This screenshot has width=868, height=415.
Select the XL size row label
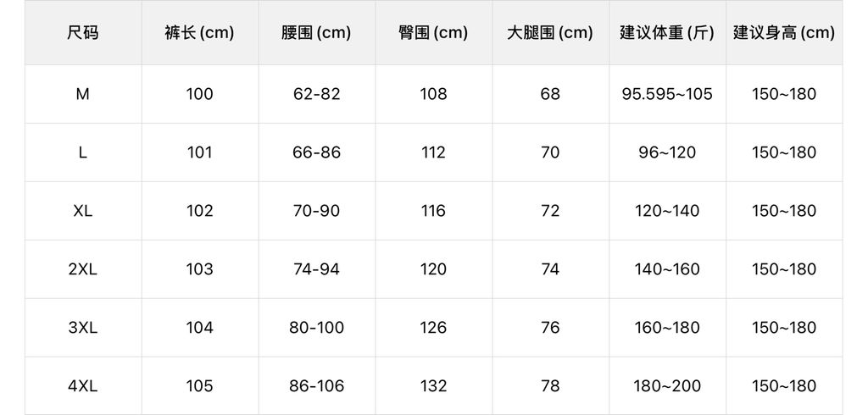pyautogui.click(x=83, y=211)
